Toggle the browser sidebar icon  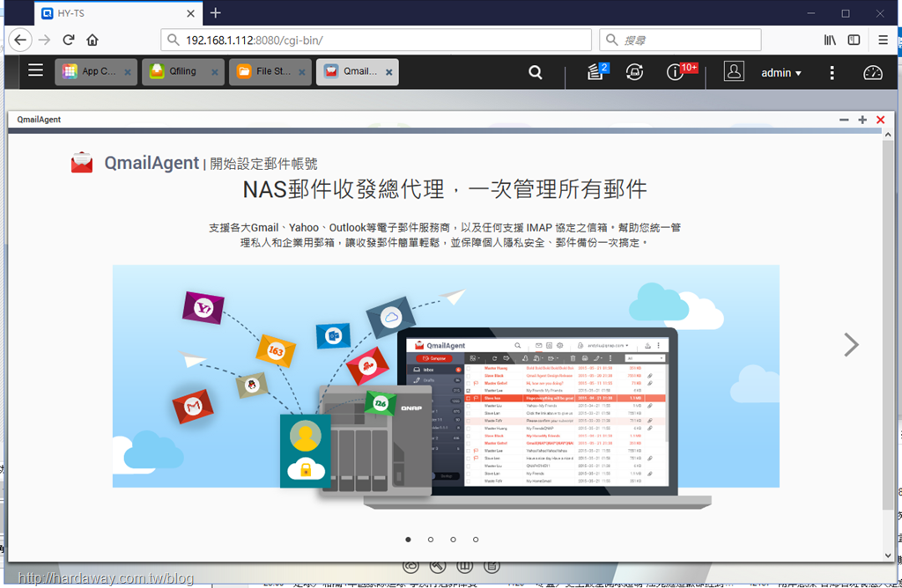(x=854, y=40)
